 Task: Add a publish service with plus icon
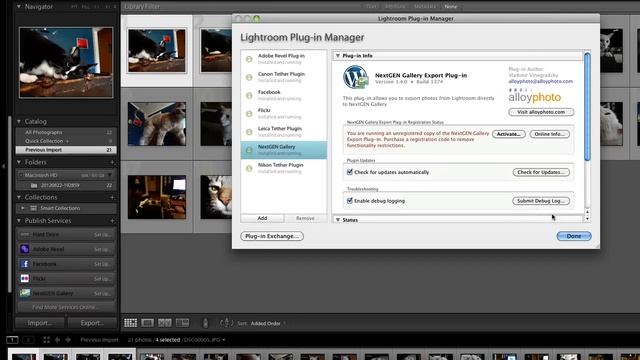click(112, 221)
